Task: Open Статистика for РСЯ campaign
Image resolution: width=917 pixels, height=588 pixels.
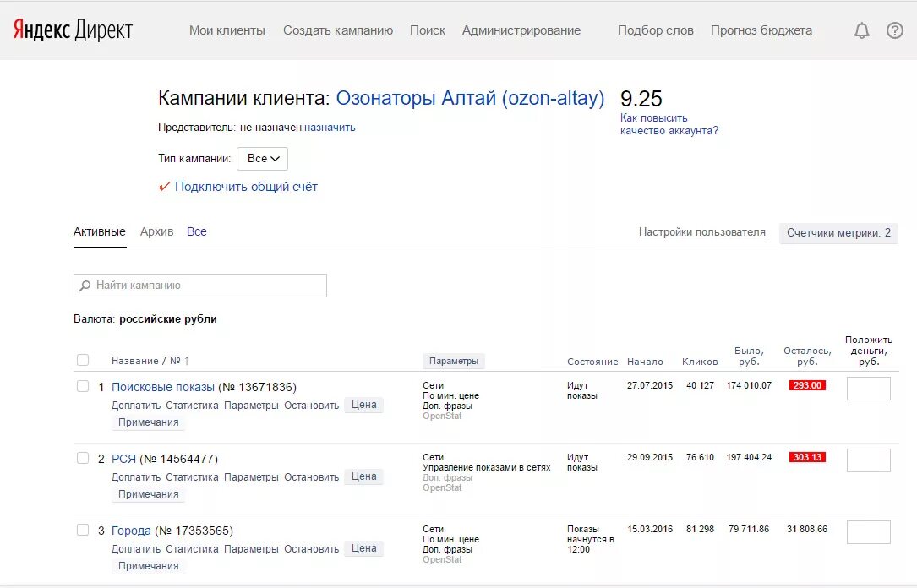Action: pyautogui.click(x=192, y=477)
